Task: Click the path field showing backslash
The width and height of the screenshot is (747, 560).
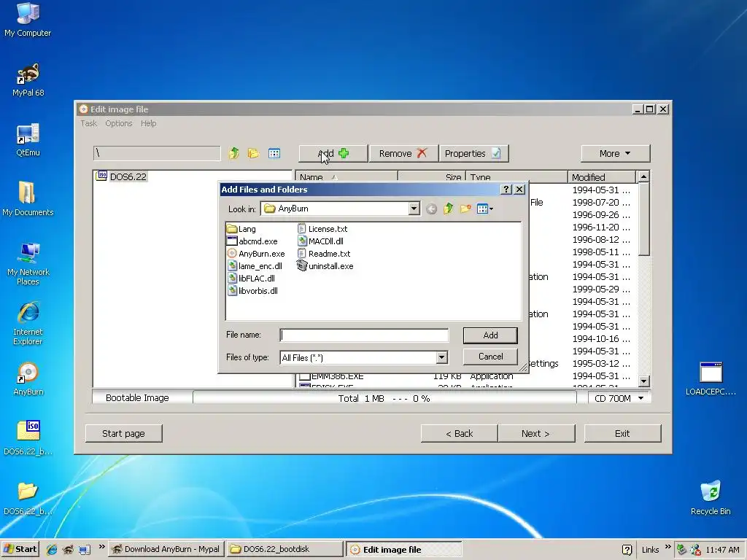Action: pyautogui.click(x=157, y=153)
